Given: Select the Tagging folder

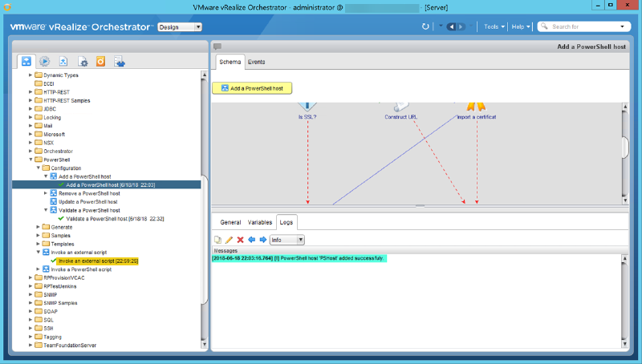Looking at the screenshot, I should pos(48,337).
